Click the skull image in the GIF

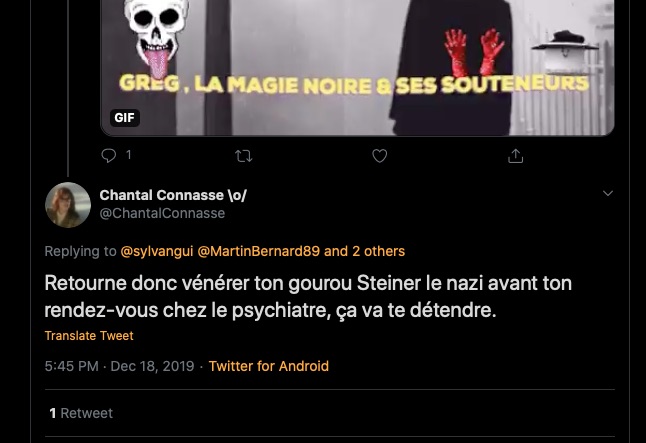(159, 30)
